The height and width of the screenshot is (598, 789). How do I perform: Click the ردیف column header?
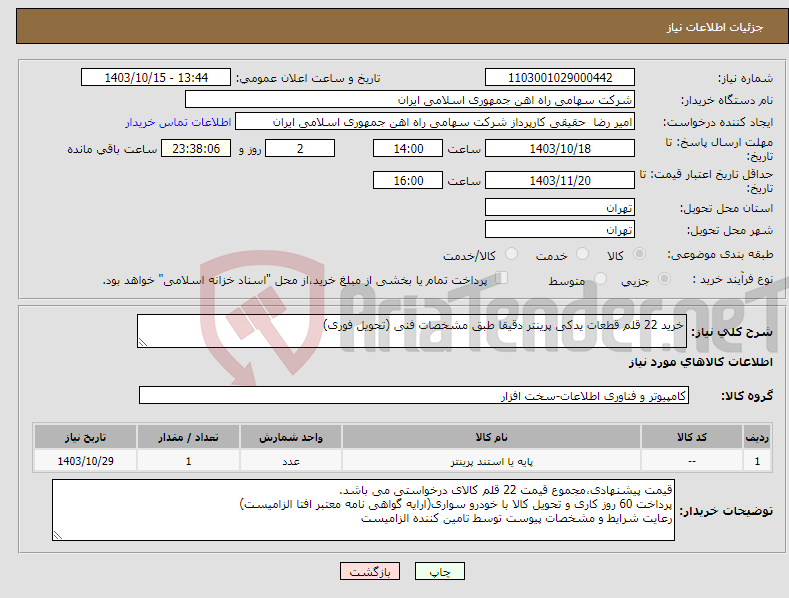coord(757,437)
